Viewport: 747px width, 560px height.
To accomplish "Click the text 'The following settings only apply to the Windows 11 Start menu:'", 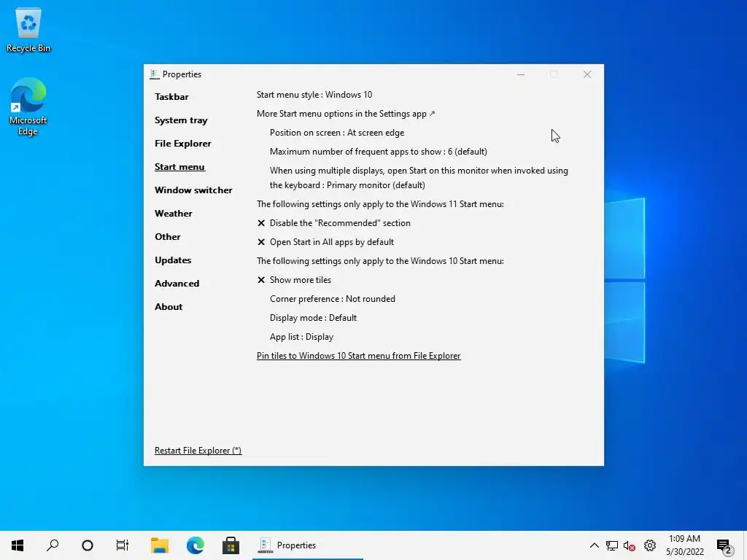I will (x=380, y=204).
